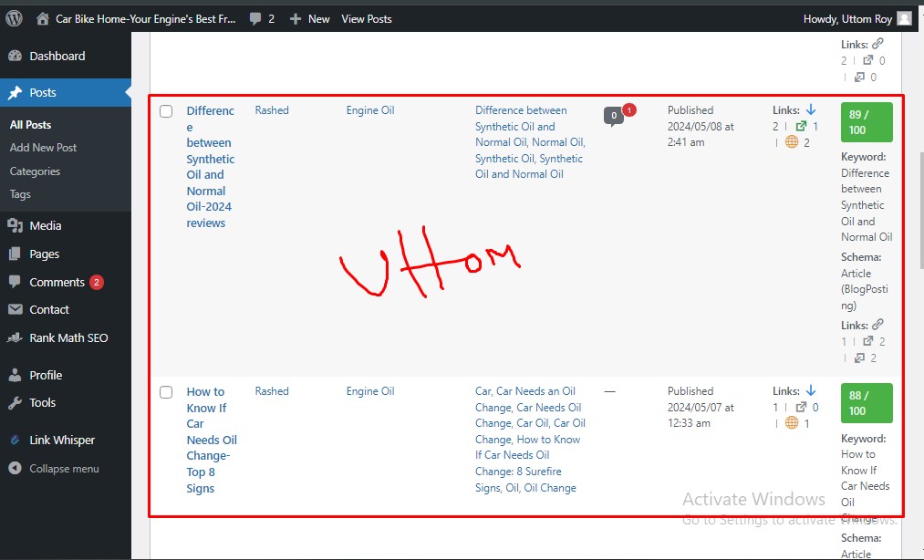Click the Rank Math SEO chart icon
Image resolution: width=924 pixels, height=560 pixels.
pos(15,337)
